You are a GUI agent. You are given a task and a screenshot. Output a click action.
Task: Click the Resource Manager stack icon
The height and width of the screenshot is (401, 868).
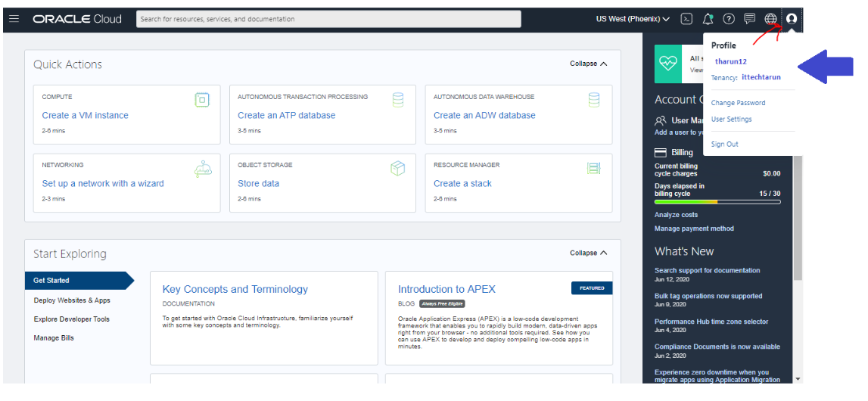[x=594, y=169]
